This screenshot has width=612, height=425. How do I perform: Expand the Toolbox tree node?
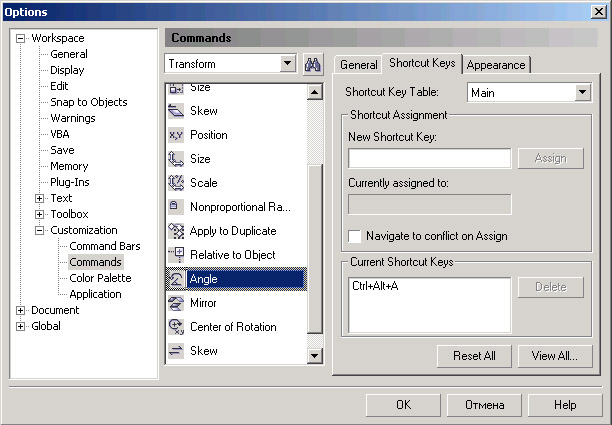(x=39, y=214)
